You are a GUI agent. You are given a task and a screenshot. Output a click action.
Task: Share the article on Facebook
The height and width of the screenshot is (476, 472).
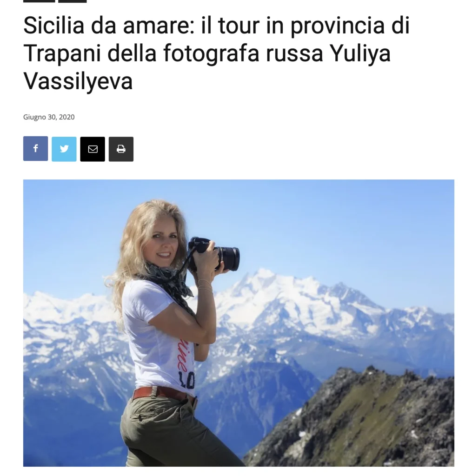tap(35, 149)
